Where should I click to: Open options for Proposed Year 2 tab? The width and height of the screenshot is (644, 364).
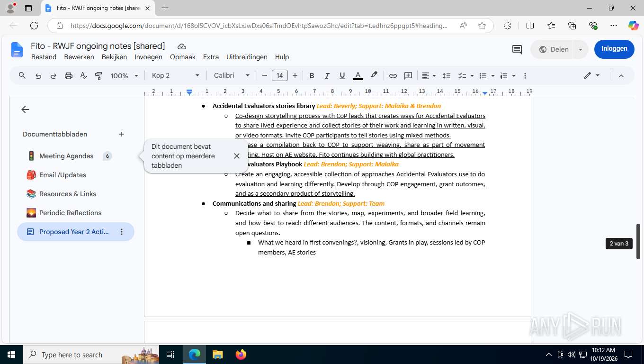point(122,232)
